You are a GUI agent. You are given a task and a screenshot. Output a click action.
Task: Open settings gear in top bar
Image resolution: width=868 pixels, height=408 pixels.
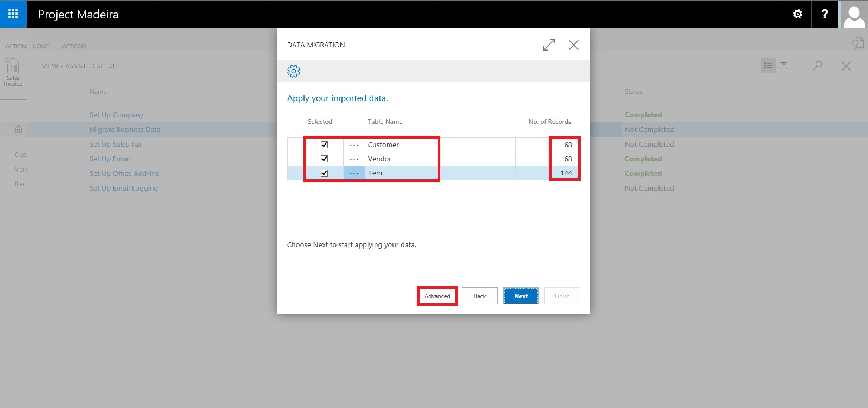(797, 14)
